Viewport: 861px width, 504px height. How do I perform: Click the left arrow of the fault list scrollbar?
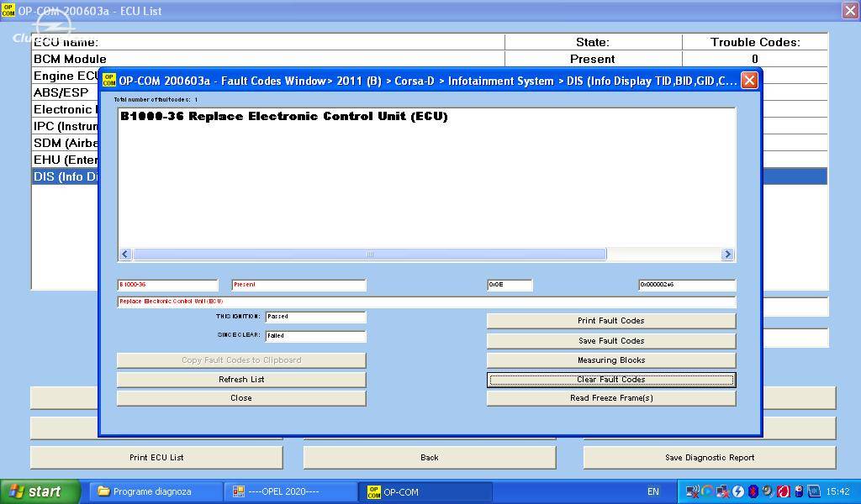click(x=125, y=254)
